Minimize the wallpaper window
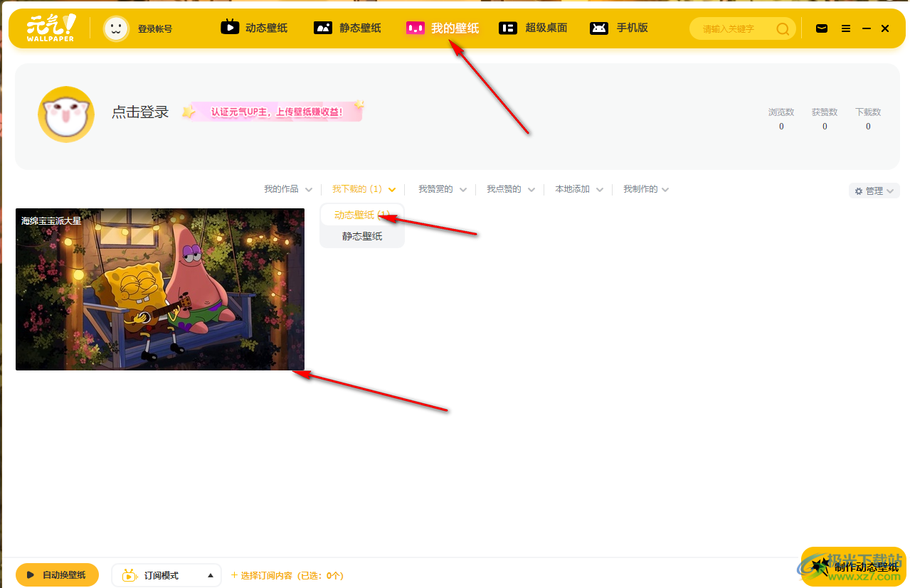 point(866,28)
